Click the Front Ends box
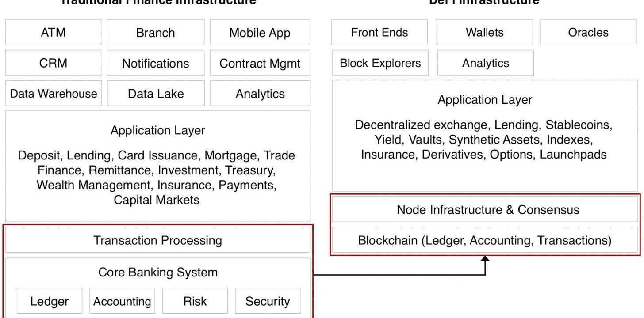This screenshot has width=644, height=318. coord(379,32)
